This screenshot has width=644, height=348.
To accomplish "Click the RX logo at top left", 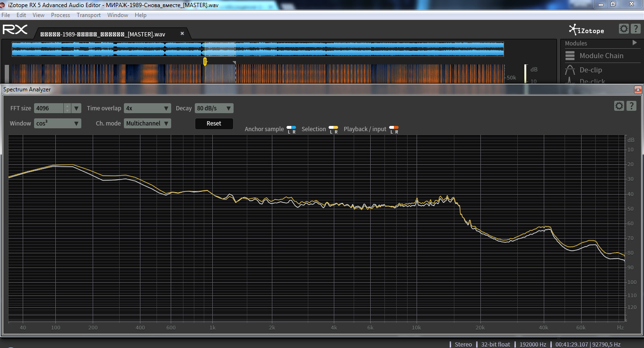I will pos(15,30).
